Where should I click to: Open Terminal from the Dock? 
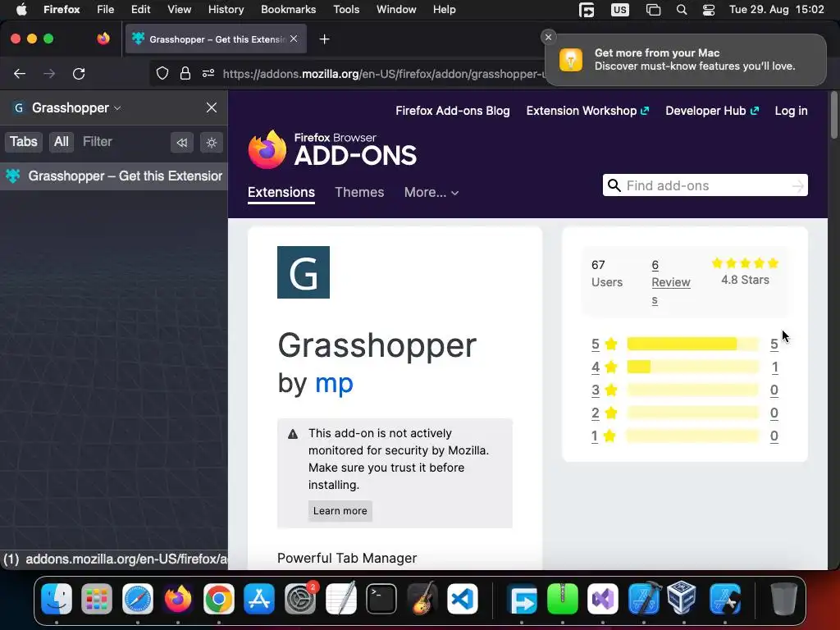pyautogui.click(x=381, y=598)
